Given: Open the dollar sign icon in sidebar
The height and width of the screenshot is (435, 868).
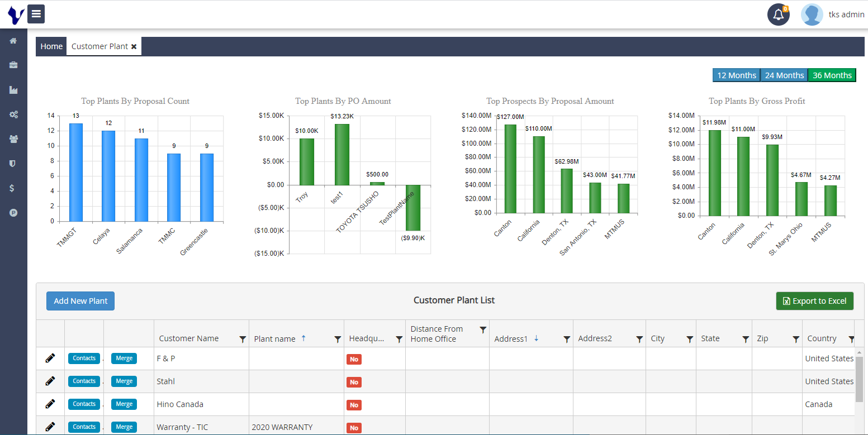Looking at the screenshot, I should point(12,188).
